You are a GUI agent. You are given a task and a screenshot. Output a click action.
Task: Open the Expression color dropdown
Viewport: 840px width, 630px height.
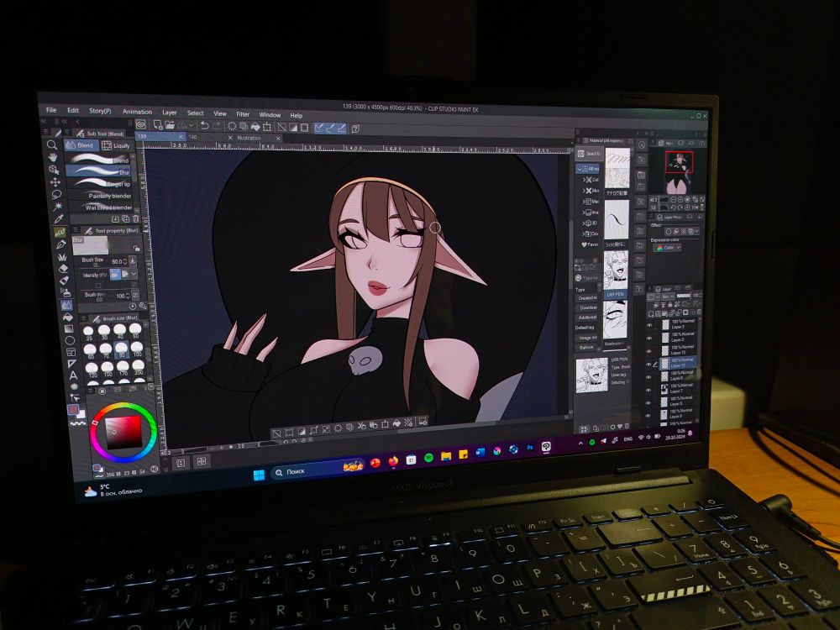click(666, 248)
